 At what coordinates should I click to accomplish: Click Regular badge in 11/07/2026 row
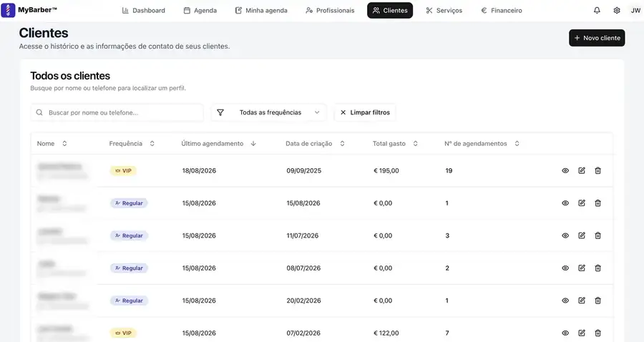coord(129,235)
